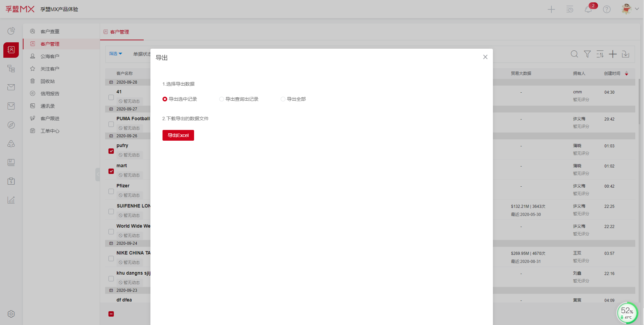Click the add customer plus icon in toolbar

pos(612,54)
